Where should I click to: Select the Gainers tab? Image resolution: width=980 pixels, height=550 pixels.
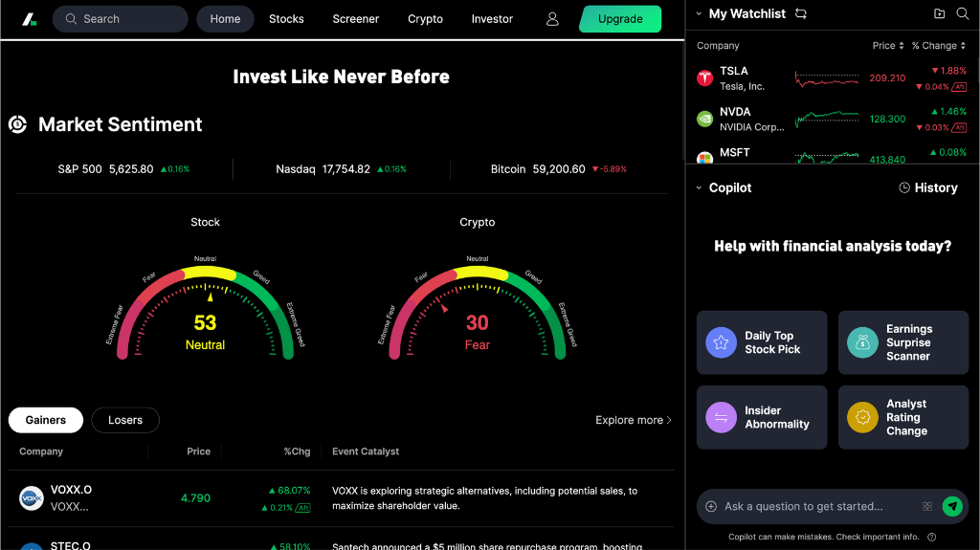click(46, 420)
